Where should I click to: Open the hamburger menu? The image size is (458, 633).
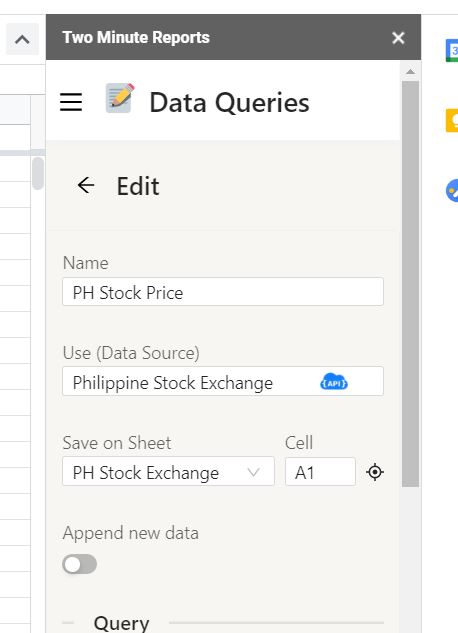[x=71, y=102]
